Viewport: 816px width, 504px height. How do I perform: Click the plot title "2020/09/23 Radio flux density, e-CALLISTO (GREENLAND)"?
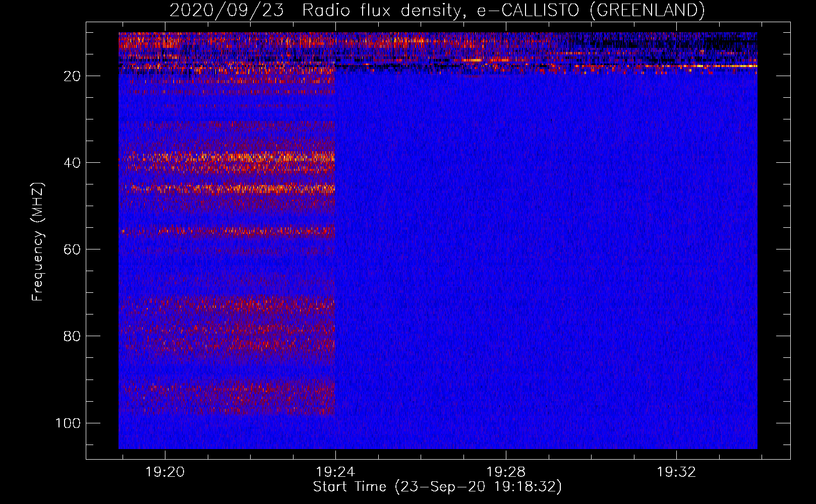tap(437, 10)
